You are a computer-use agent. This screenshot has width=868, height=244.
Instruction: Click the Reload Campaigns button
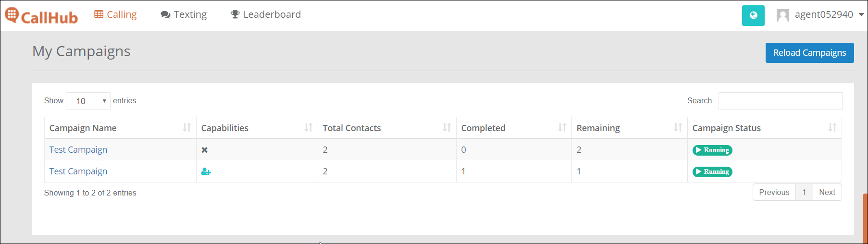(x=809, y=53)
